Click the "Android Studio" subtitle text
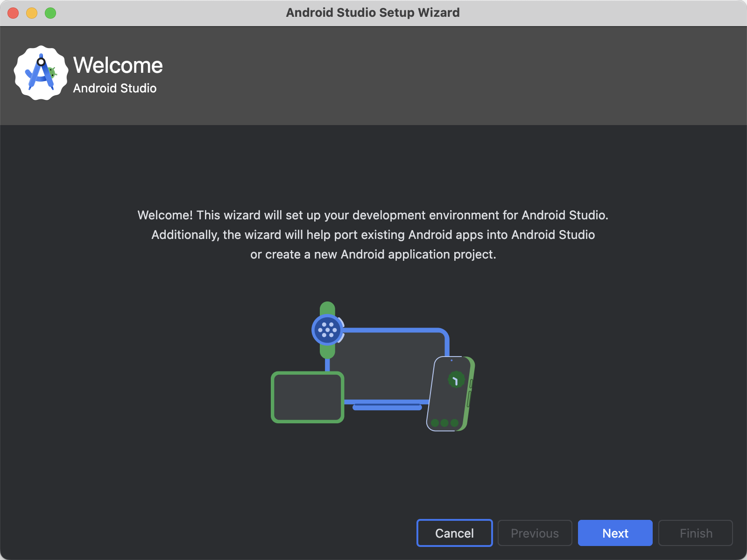 (115, 88)
